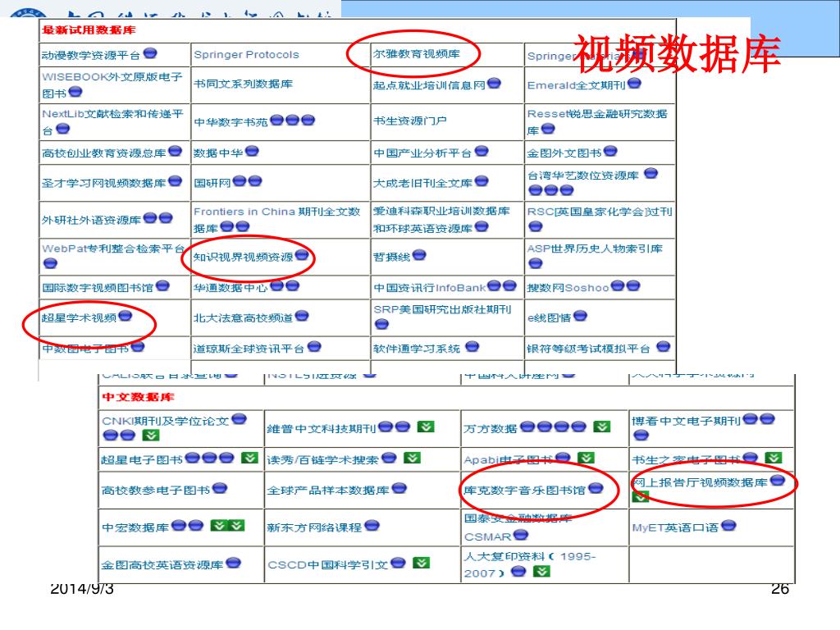Click the green arrow next to CSCD中国科学引文

click(x=422, y=563)
